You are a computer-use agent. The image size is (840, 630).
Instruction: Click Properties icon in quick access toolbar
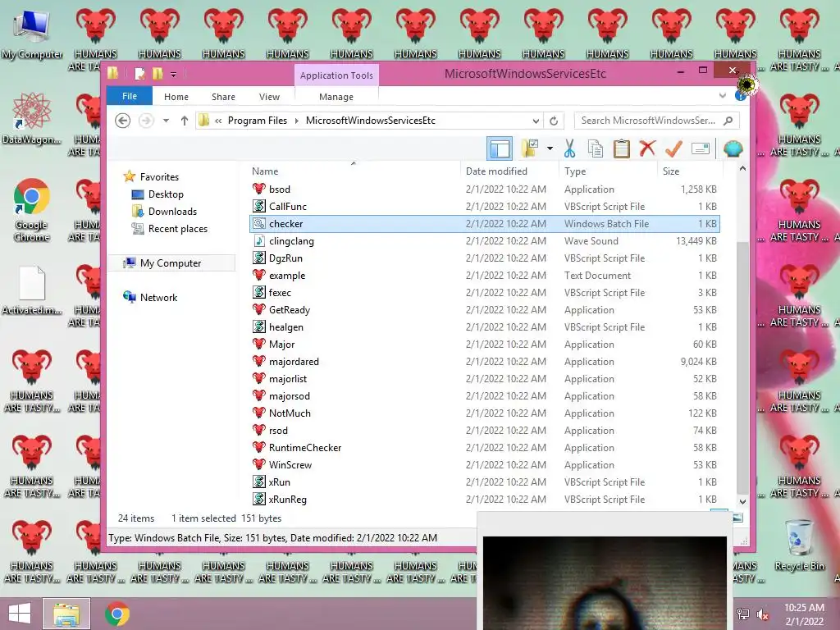tap(139, 73)
